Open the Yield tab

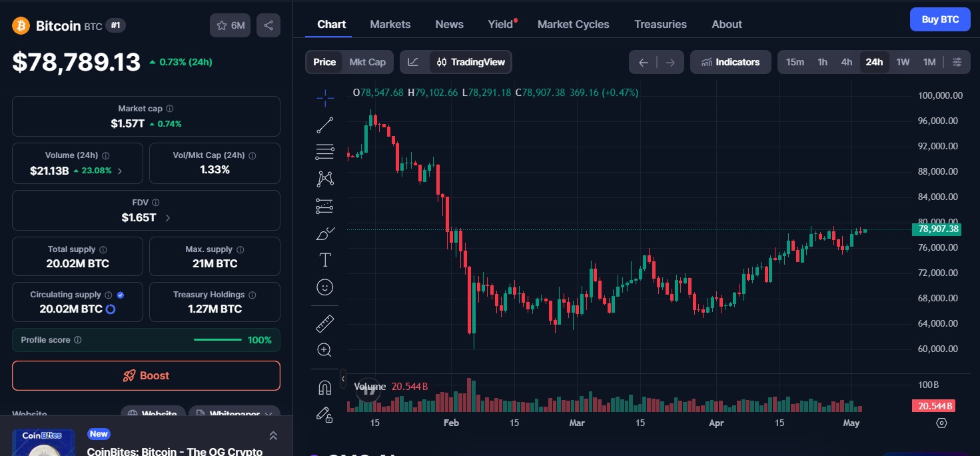[501, 24]
